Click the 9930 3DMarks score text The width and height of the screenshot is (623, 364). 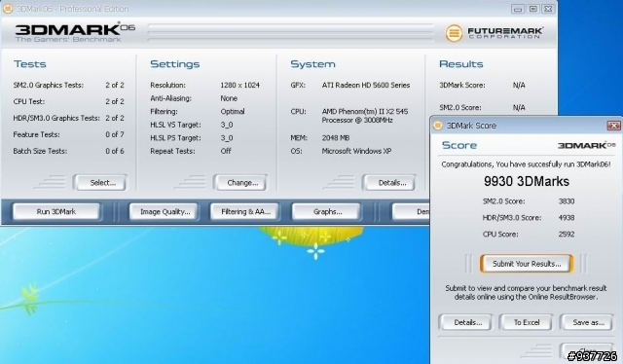point(526,182)
